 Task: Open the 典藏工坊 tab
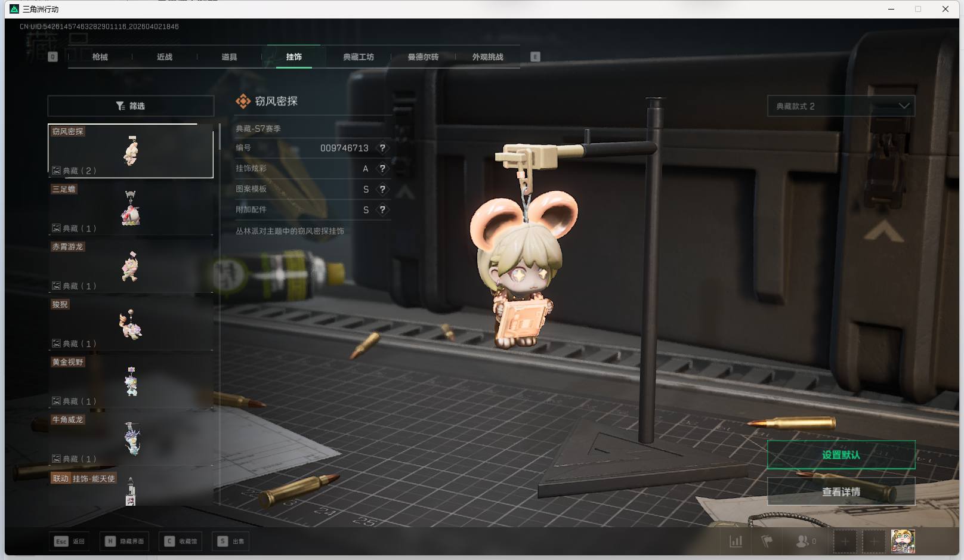358,57
